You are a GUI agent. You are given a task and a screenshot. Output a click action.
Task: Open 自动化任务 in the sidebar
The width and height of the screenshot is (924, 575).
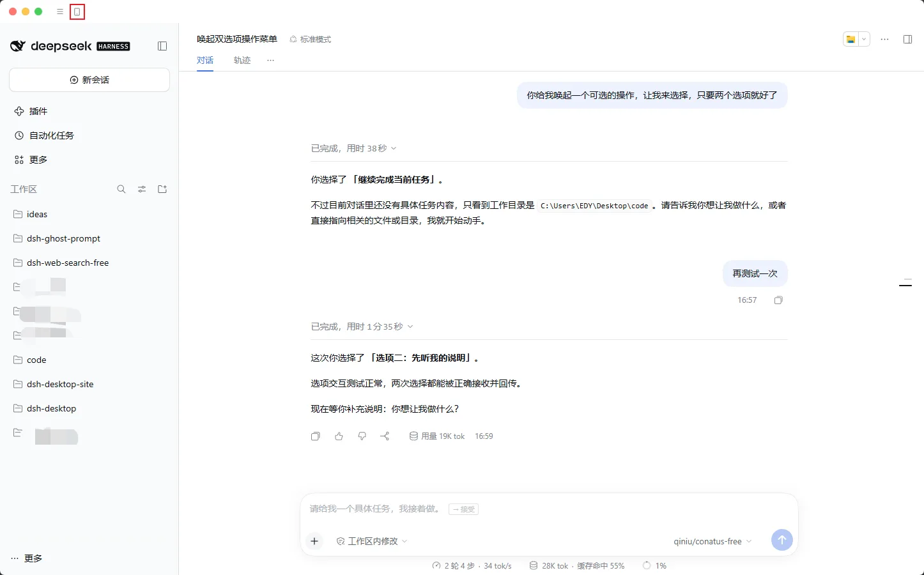pyautogui.click(x=89, y=135)
